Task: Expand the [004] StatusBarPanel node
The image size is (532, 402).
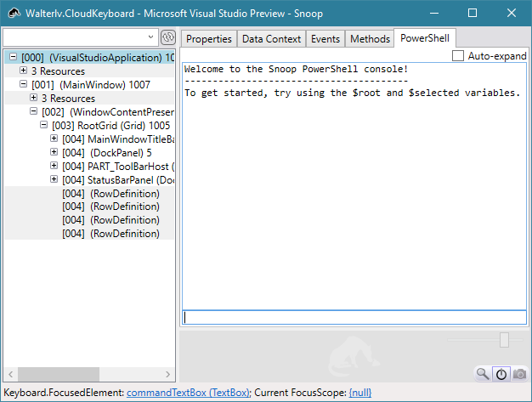Action: click(54, 178)
